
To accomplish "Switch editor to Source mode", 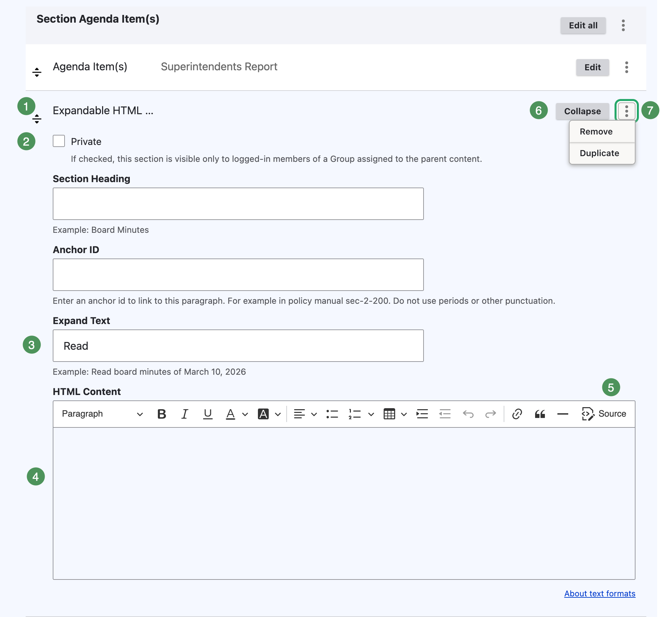I will coord(604,414).
